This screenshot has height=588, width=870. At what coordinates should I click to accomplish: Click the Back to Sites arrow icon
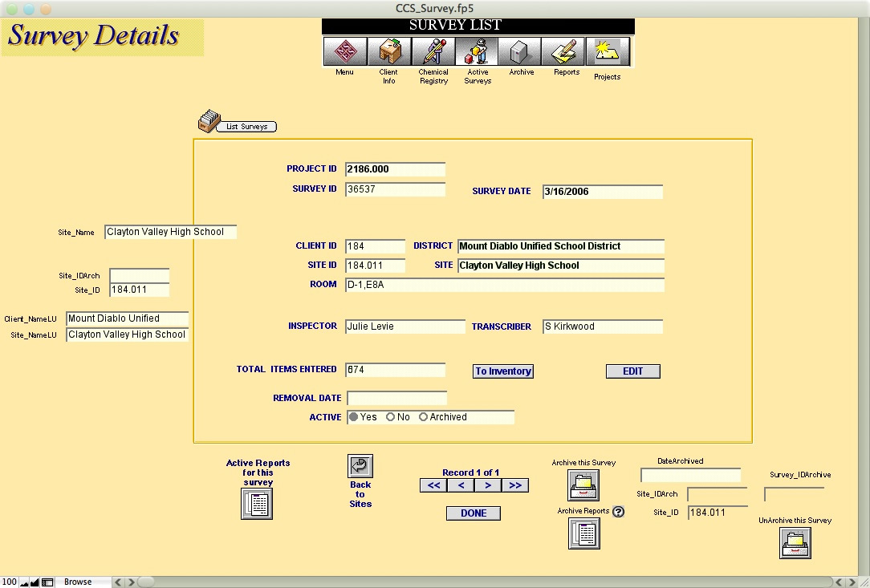click(360, 466)
